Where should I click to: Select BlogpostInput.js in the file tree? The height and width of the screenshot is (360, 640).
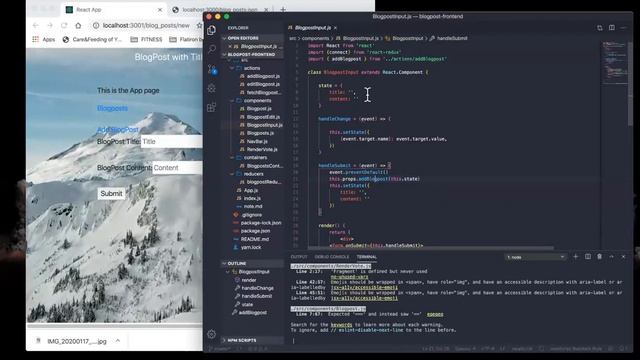coord(264,125)
